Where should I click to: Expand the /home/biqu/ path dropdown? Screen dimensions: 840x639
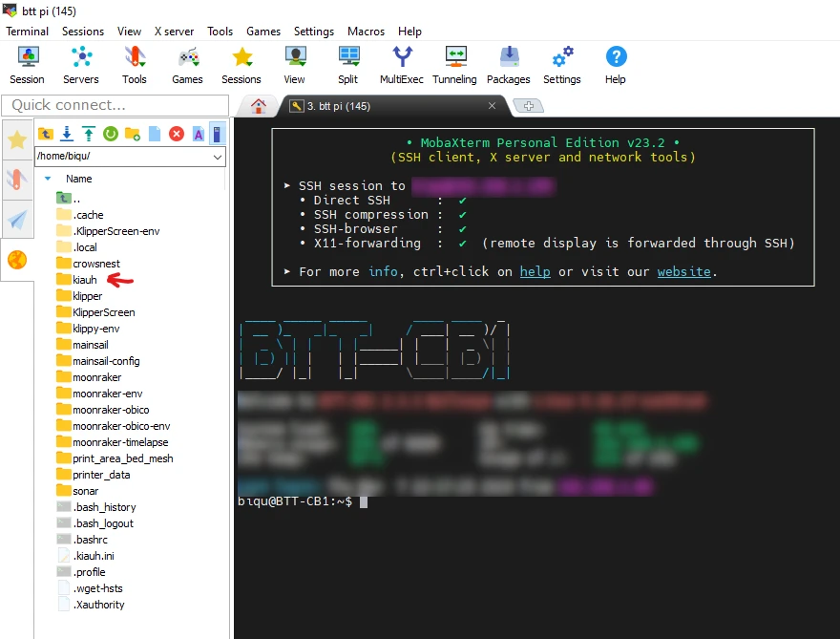(x=218, y=157)
